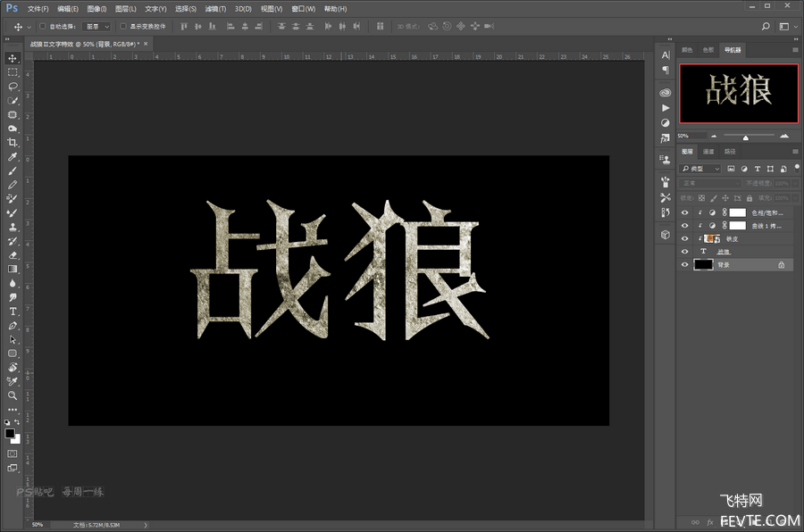Click the search icon in options bar

pyautogui.click(x=766, y=26)
